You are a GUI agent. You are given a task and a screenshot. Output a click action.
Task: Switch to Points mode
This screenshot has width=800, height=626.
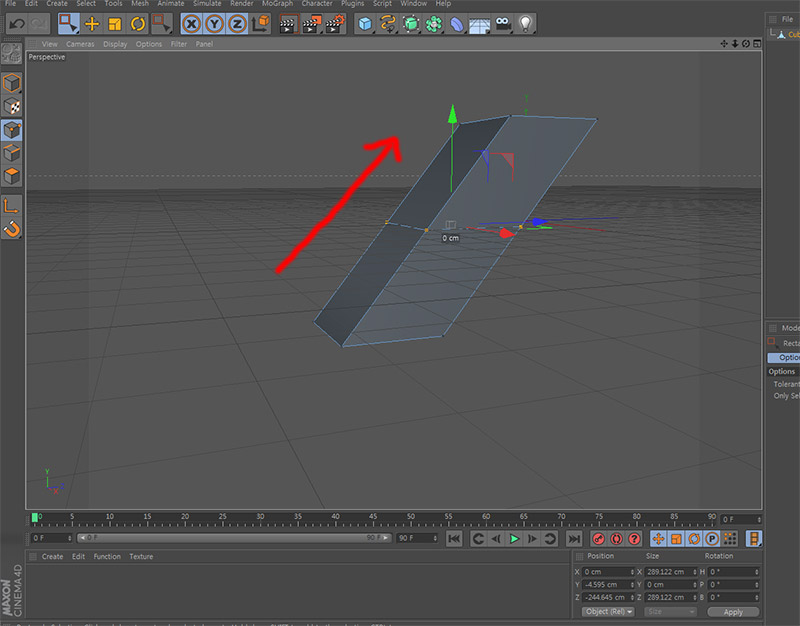[11, 130]
